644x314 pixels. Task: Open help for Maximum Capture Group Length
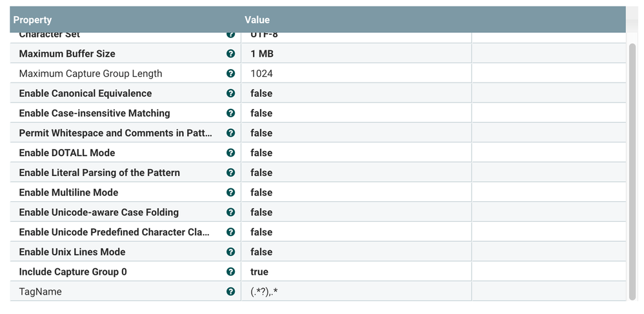230,74
